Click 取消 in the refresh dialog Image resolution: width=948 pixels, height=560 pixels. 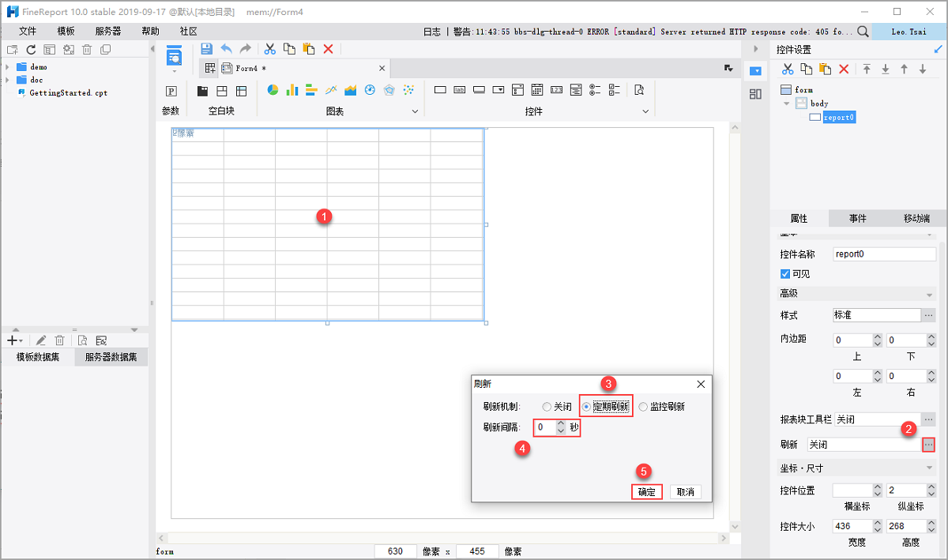pos(685,491)
